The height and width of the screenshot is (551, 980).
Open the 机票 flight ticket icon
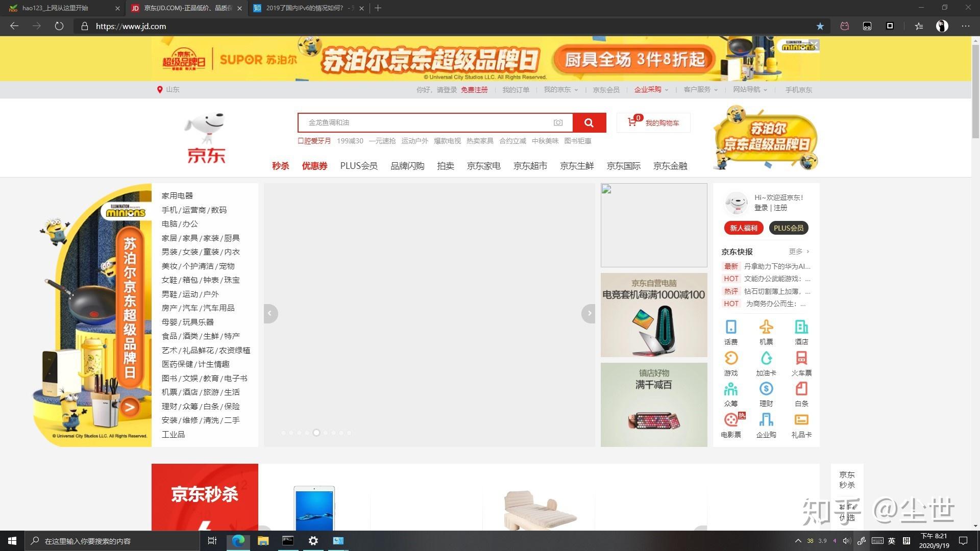766,327
